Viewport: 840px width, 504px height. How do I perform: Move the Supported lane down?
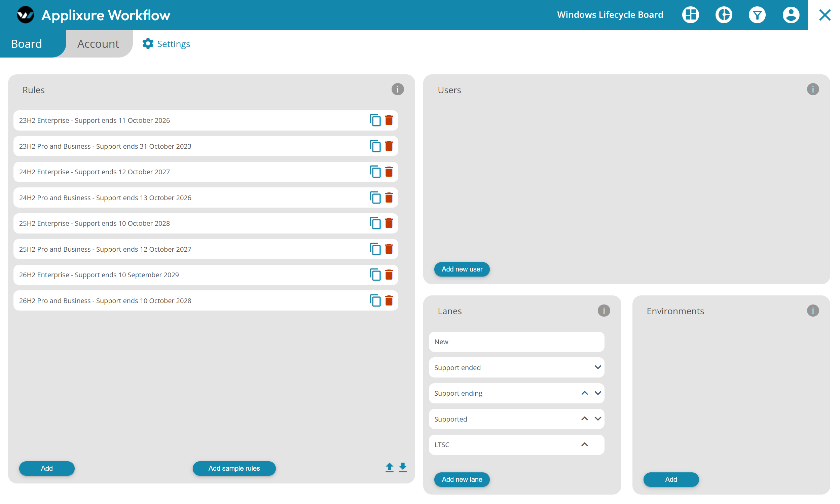click(597, 419)
